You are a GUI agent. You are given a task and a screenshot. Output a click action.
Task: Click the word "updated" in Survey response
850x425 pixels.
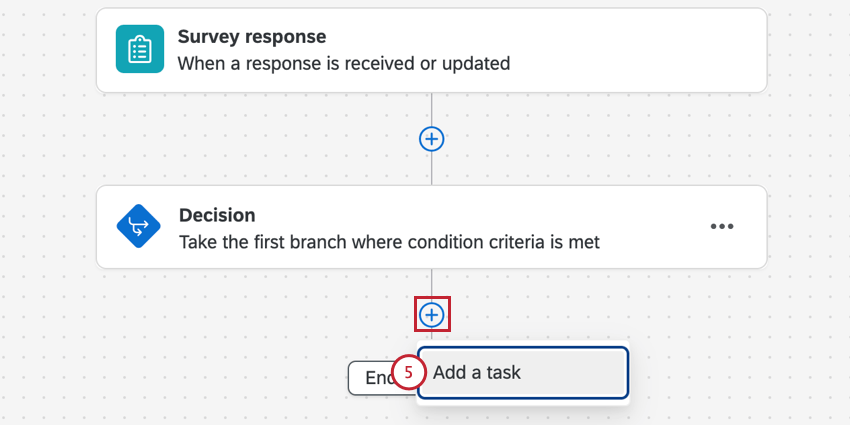point(477,64)
